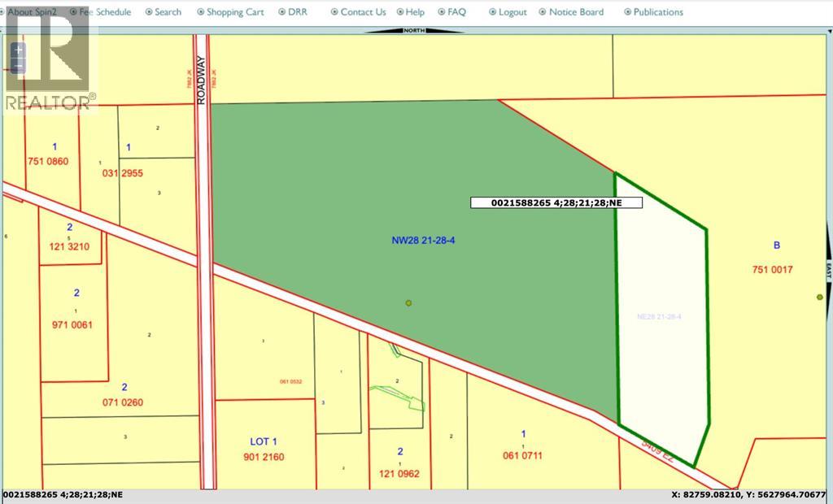The image size is (833, 504).
Task: Select small plan label 061 0532
Action: 290,381
